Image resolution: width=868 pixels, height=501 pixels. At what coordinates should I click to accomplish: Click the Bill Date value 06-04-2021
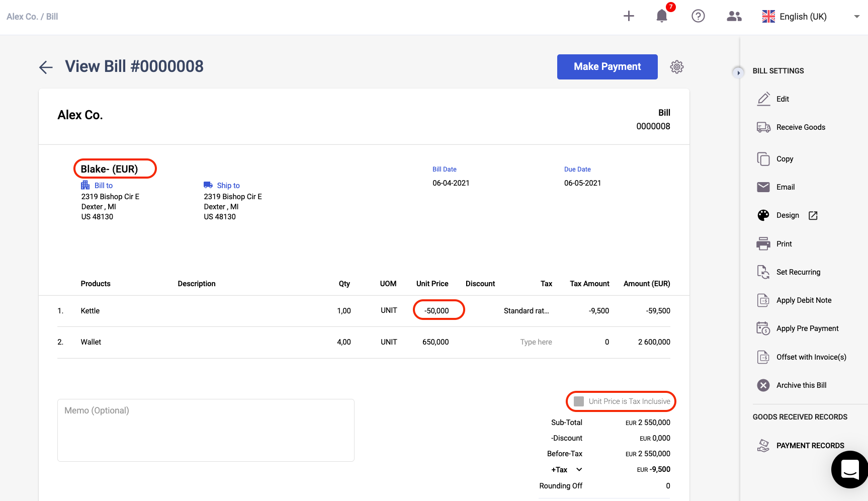pos(451,183)
